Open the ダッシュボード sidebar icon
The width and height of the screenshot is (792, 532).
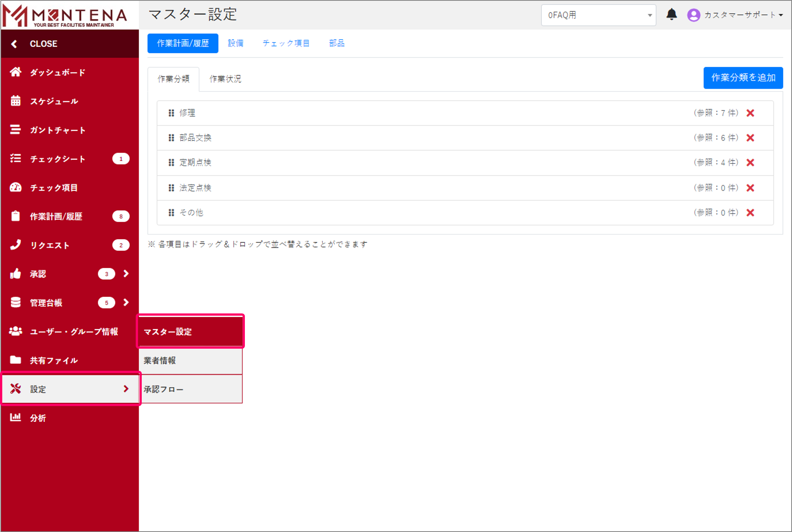[x=15, y=72]
